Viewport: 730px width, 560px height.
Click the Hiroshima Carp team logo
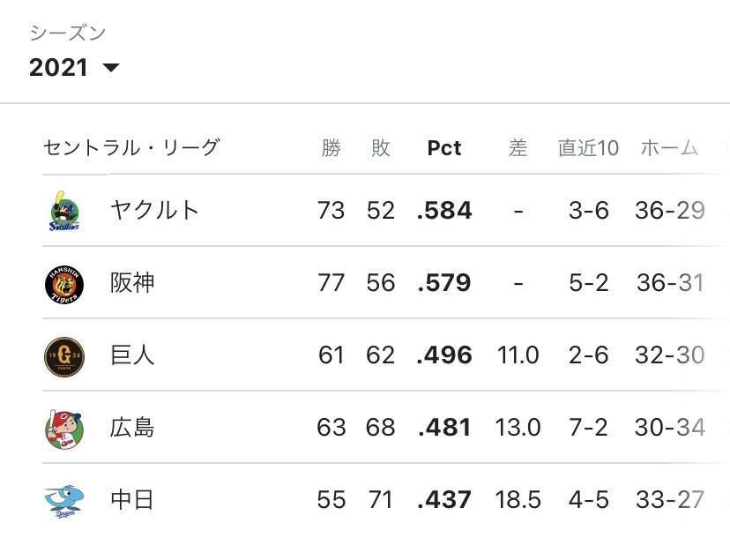63,428
